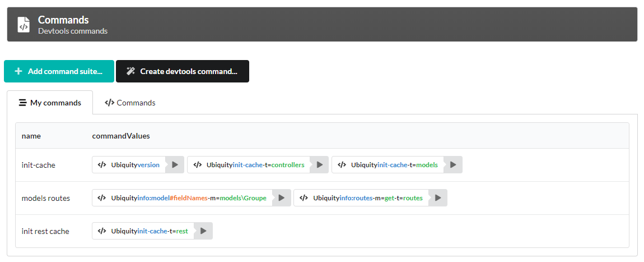Click the list icon in My commands tab
The image size is (644, 262).
tap(22, 103)
